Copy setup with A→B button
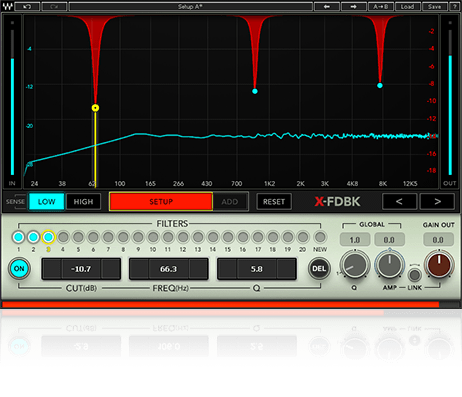 [x=381, y=6]
